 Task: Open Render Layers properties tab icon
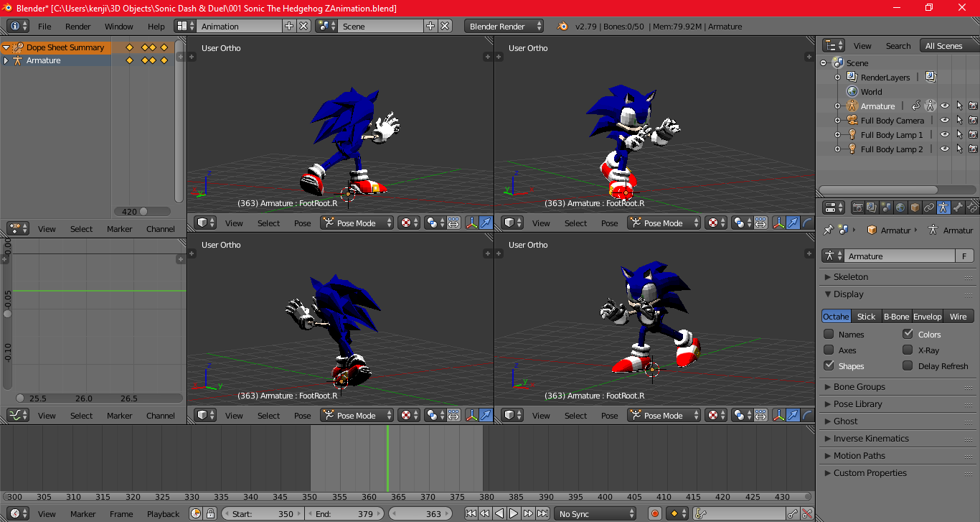pyautogui.click(x=871, y=208)
